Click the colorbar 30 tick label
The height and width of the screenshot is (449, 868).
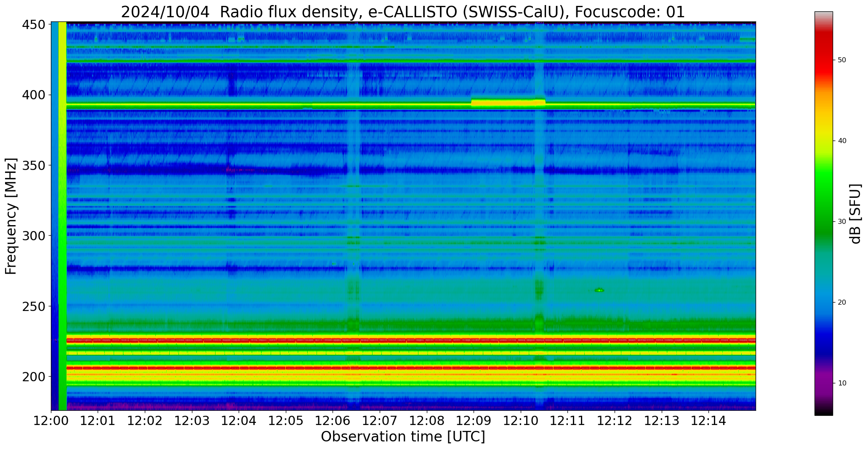pyautogui.click(x=842, y=222)
